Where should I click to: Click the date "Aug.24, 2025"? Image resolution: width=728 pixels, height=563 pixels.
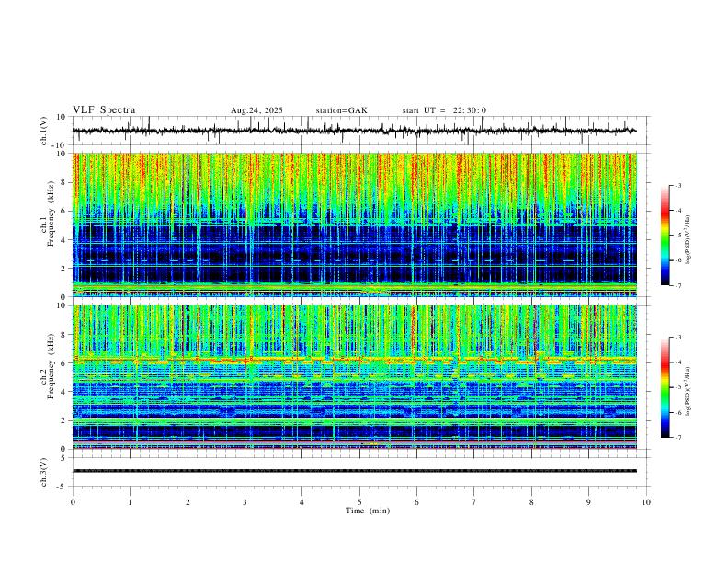click(x=256, y=110)
